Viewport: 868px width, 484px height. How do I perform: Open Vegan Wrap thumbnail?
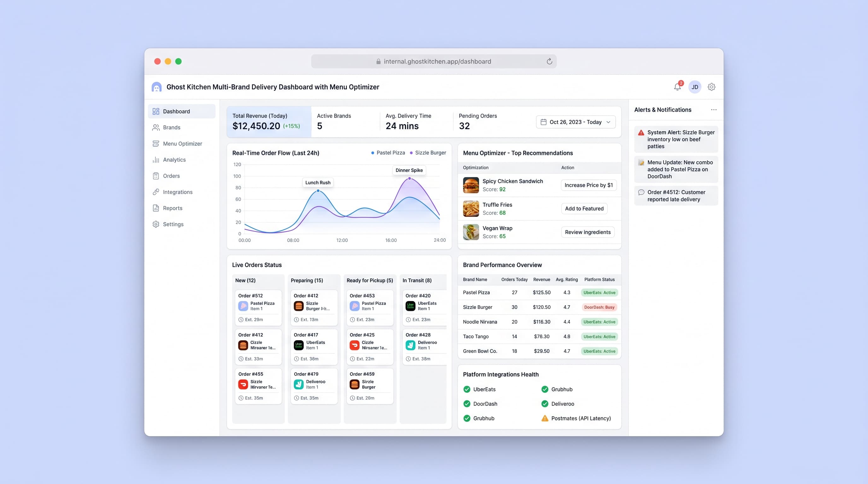pyautogui.click(x=471, y=232)
